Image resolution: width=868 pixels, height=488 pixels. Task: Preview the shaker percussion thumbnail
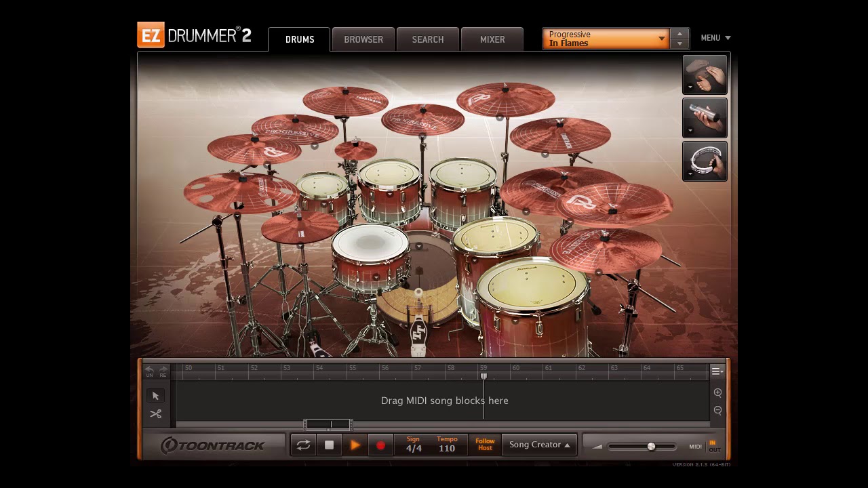click(x=705, y=118)
